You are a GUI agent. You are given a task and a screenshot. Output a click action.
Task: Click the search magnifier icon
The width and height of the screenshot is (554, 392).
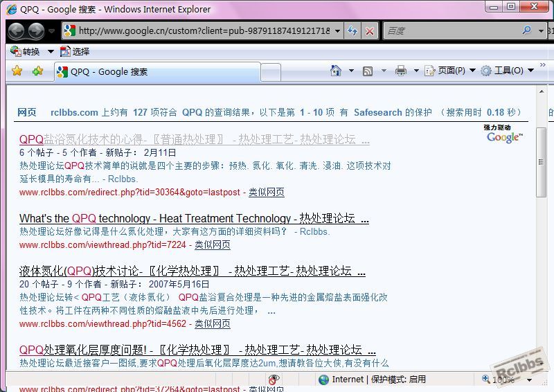coord(527,30)
